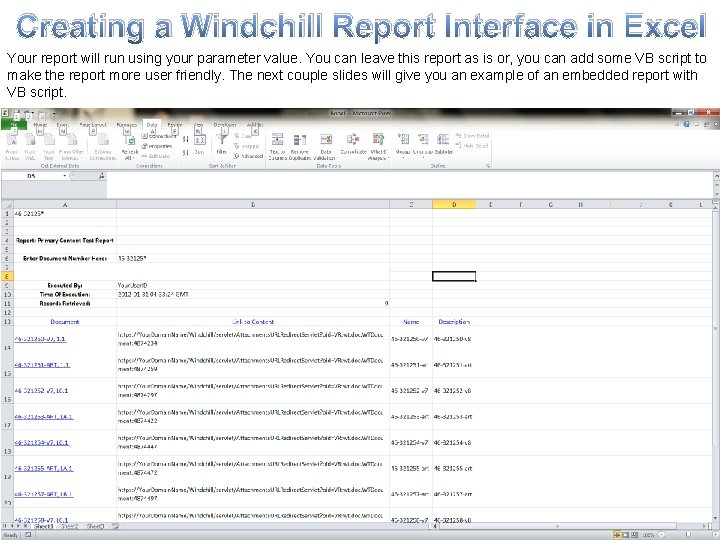The image size is (720, 540).
Task: Select column A header
Action: 65,205
